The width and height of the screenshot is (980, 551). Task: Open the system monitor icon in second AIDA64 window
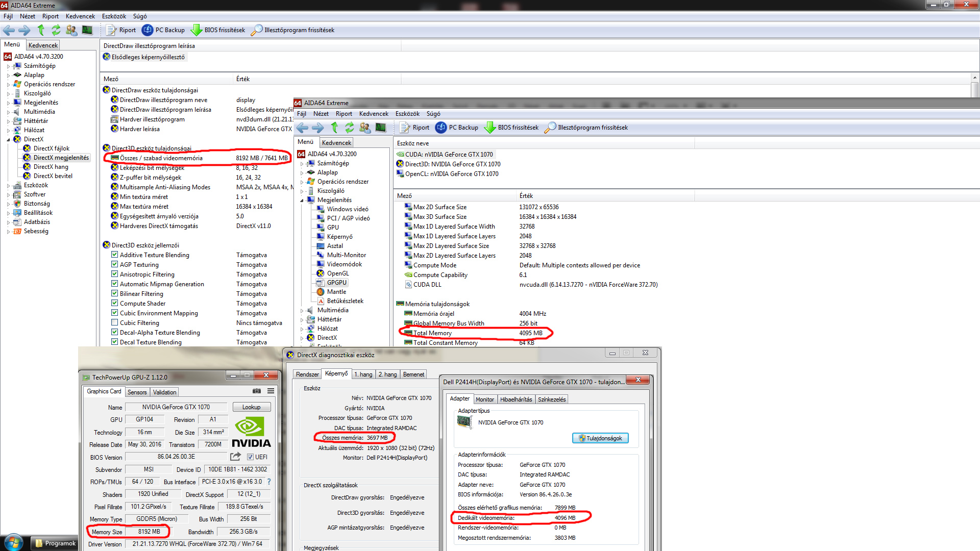coord(381,128)
